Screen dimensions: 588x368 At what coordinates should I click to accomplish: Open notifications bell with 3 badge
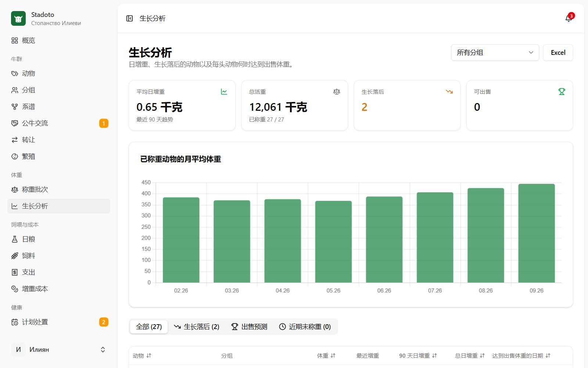point(569,18)
